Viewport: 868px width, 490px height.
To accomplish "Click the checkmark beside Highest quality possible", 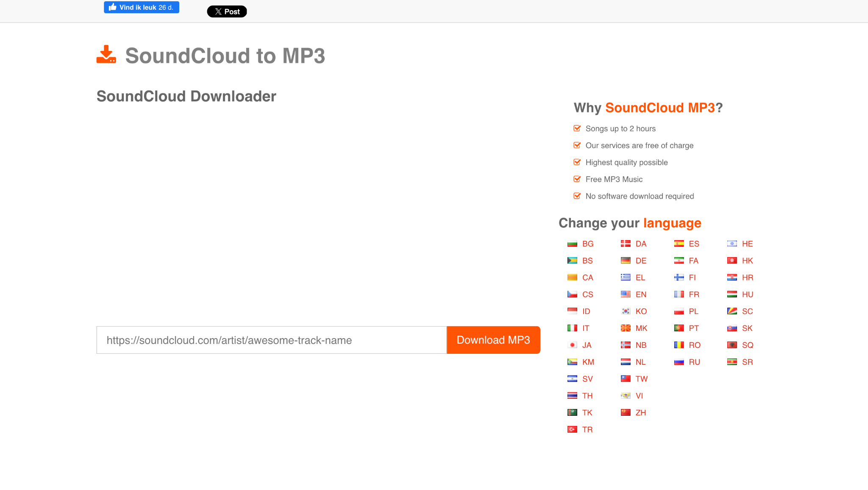I will [577, 162].
